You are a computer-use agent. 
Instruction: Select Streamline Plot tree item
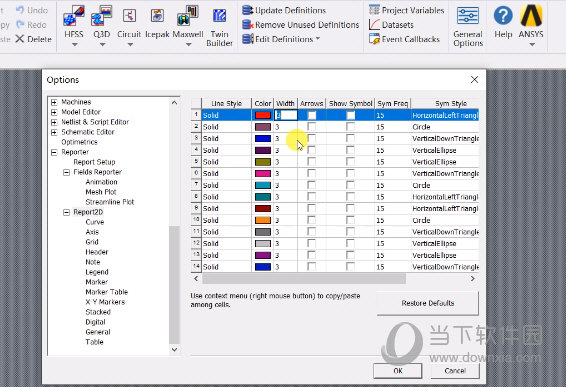click(x=110, y=202)
